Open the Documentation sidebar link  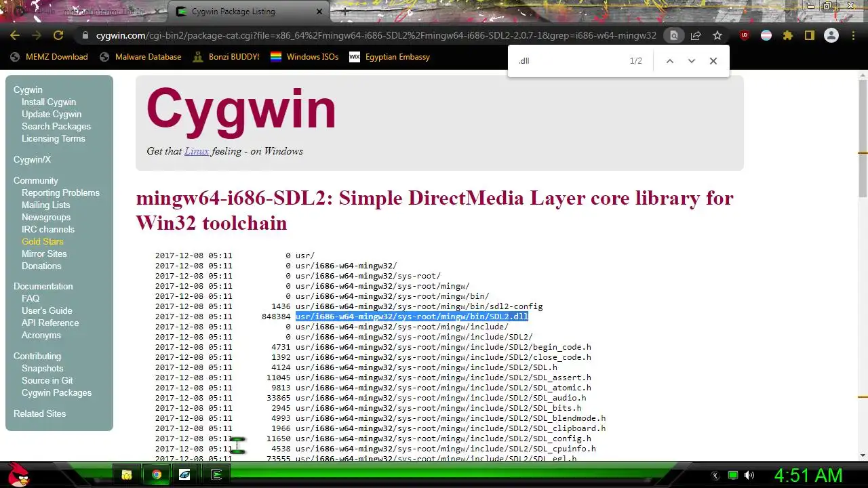[43, 286]
